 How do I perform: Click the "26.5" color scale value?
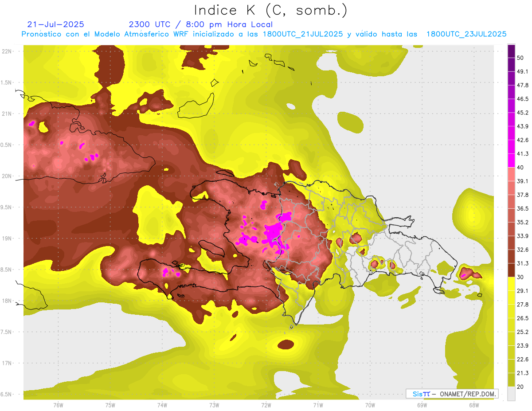[523, 318]
